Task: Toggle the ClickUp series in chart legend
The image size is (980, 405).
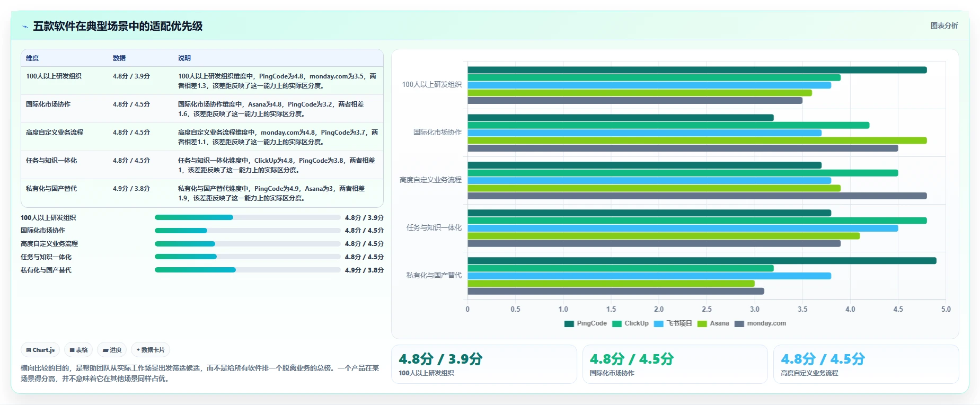Action: 630,323
